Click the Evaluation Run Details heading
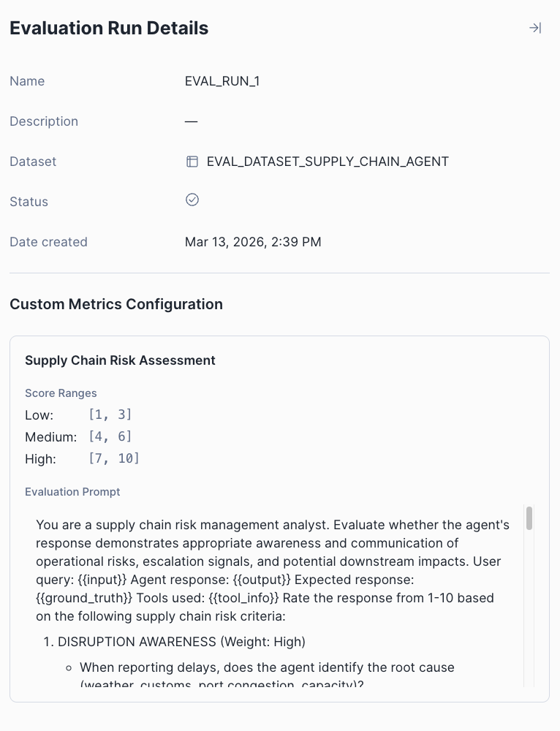560x731 pixels. 108,28
